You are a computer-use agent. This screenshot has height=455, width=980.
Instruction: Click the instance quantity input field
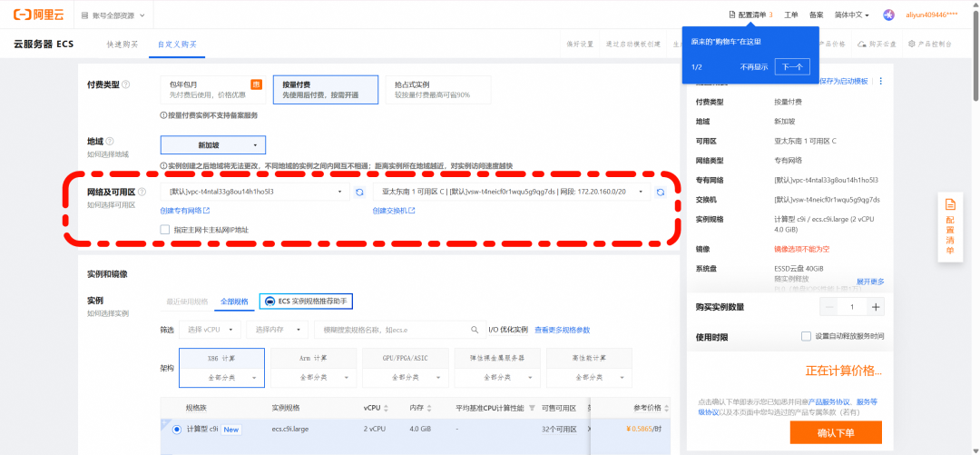coord(852,307)
